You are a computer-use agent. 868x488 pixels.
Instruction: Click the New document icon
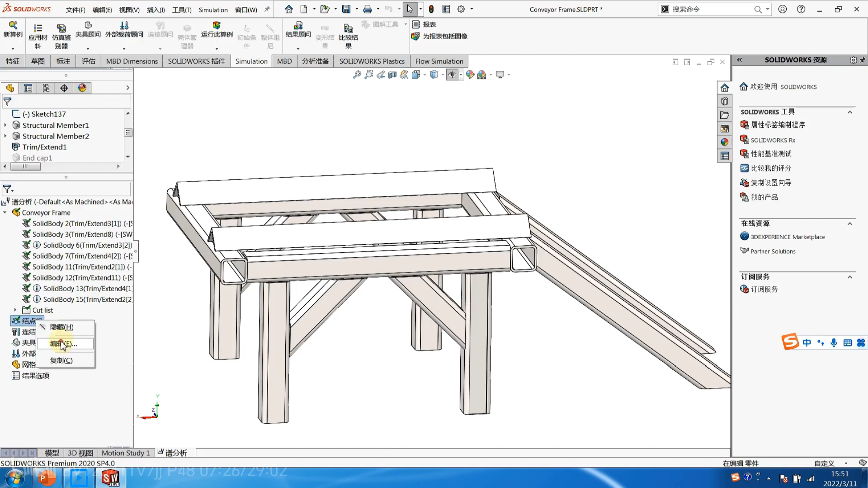[x=304, y=9]
